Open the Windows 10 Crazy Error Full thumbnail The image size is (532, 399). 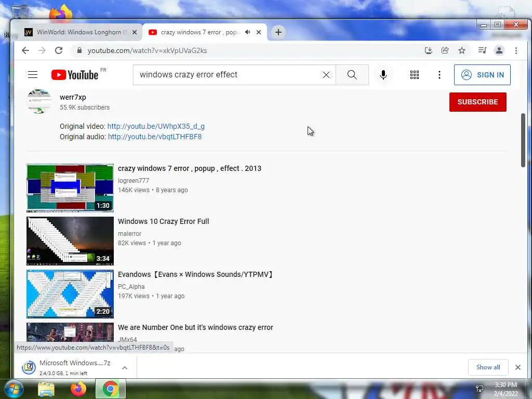[70, 241]
